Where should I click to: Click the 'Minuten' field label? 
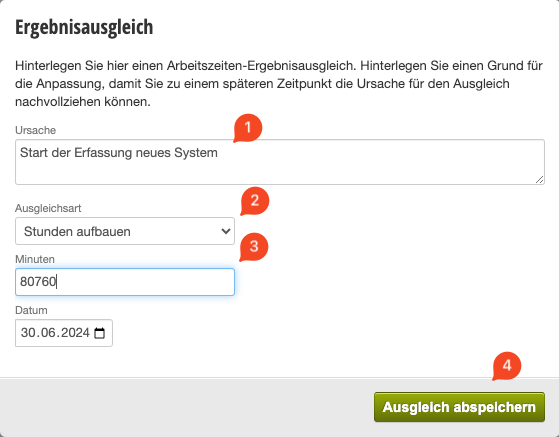coord(35,259)
